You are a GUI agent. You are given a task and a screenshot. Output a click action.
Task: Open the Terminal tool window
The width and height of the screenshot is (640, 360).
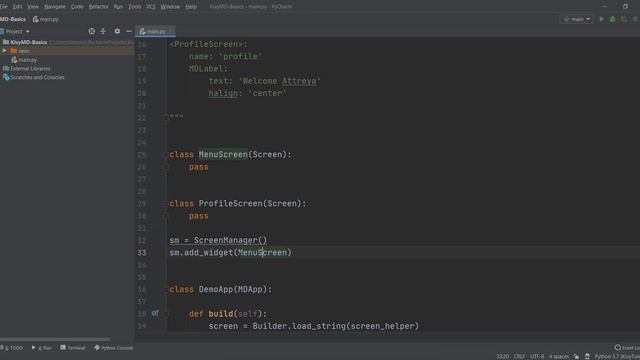(x=73, y=348)
